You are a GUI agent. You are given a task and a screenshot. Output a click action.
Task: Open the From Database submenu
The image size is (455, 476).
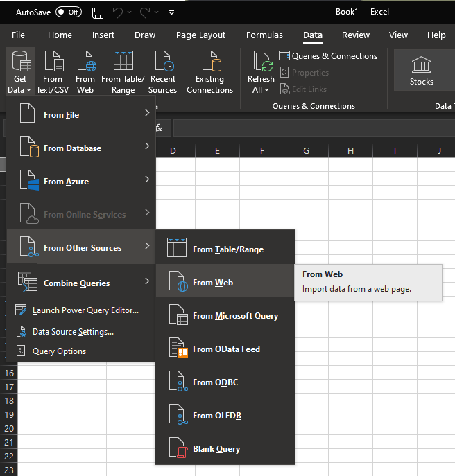pyautogui.click(x=81, y=148)
